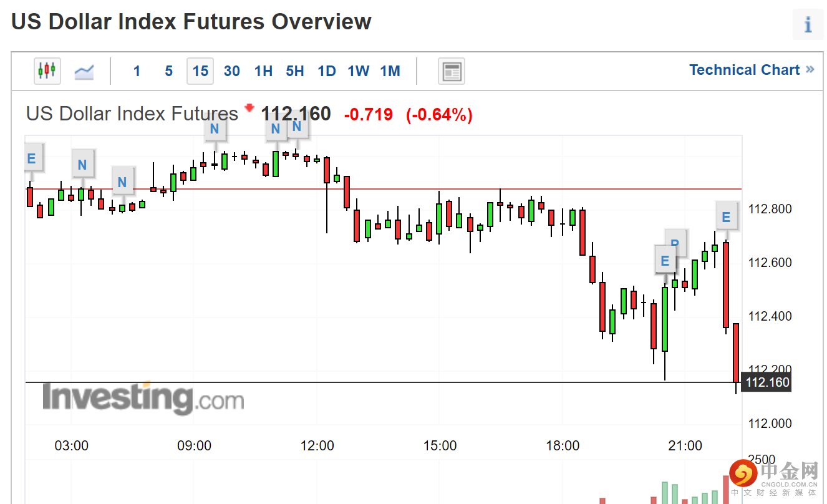Click the red down arrow indicator
The width and height of the screenshot is (827, 504).
tap(249, 109)
